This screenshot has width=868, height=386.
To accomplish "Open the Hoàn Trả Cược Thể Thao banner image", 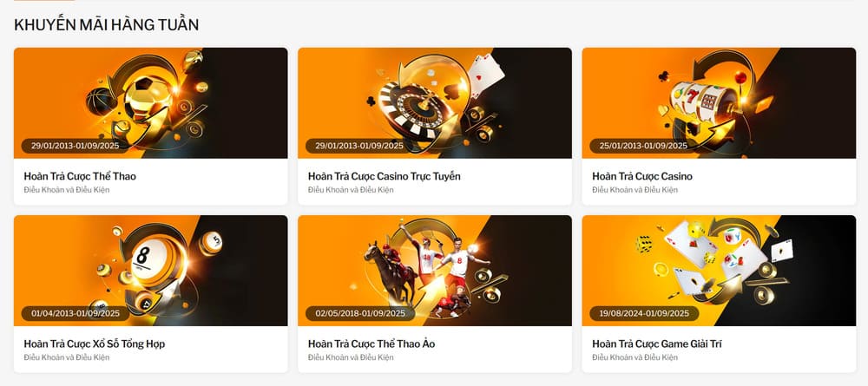I will pyautogui.click(x=150, y=103).
